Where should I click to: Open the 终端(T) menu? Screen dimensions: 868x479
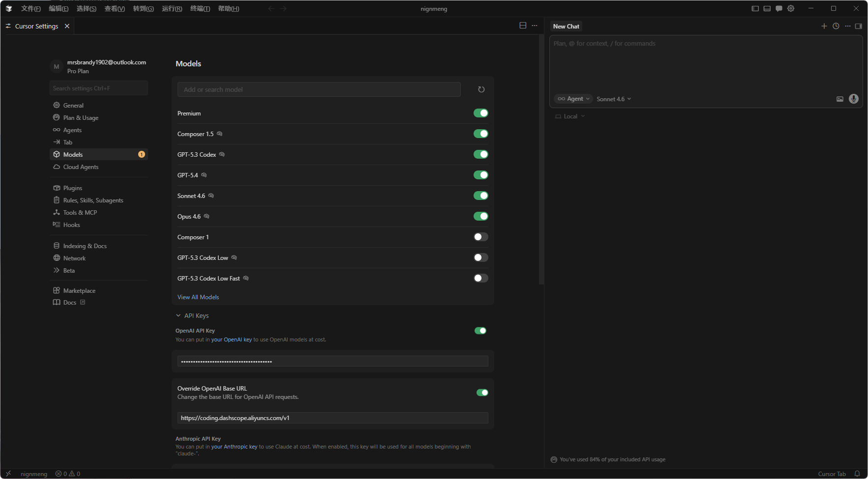200,8
